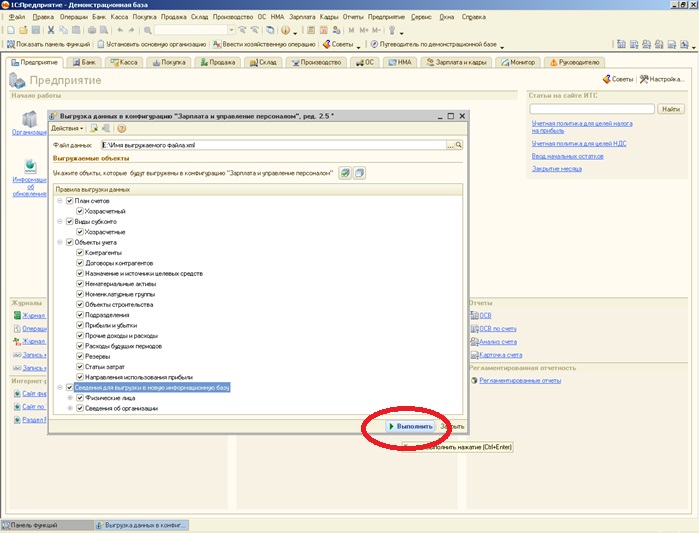The width and height of the screenshot is (699, 533).
Task: Click the yellow information help icon
Action: (285, 30)
